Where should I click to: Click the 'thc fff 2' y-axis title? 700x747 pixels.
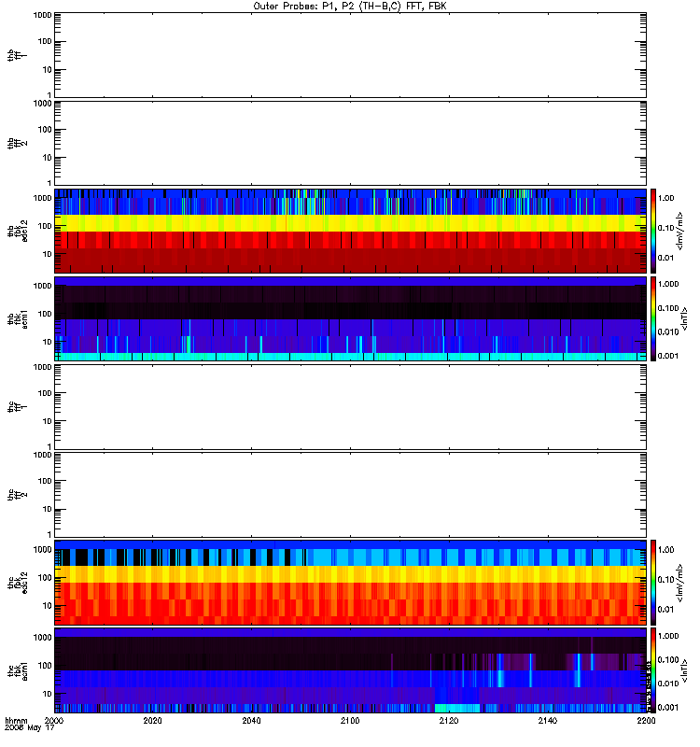18,495
